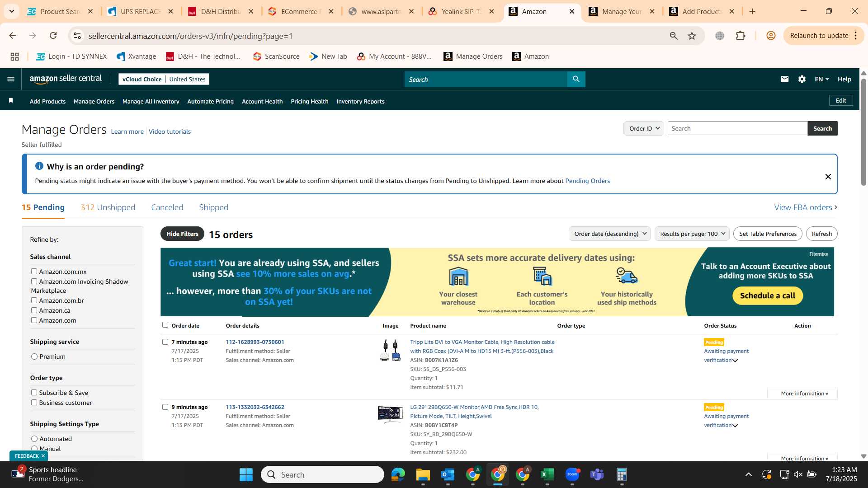The width and height of the screenshot is (868, 488).
Task: Click the Hide Filters button
Action: 182,234
